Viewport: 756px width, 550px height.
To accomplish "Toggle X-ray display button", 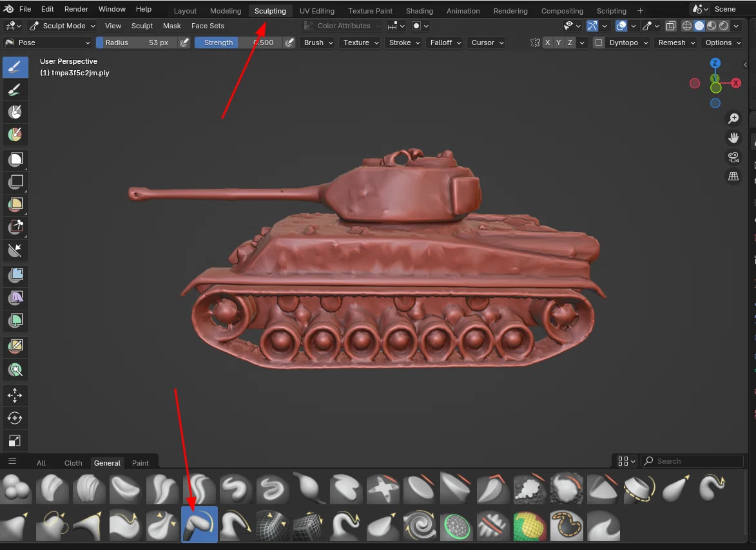I will click(x=671, y=26).
